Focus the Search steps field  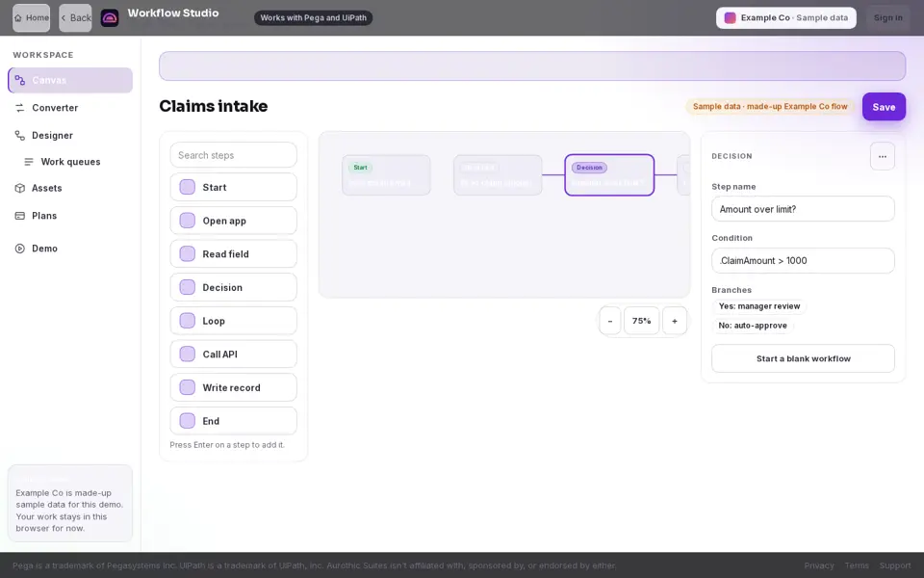coord(233,155)
